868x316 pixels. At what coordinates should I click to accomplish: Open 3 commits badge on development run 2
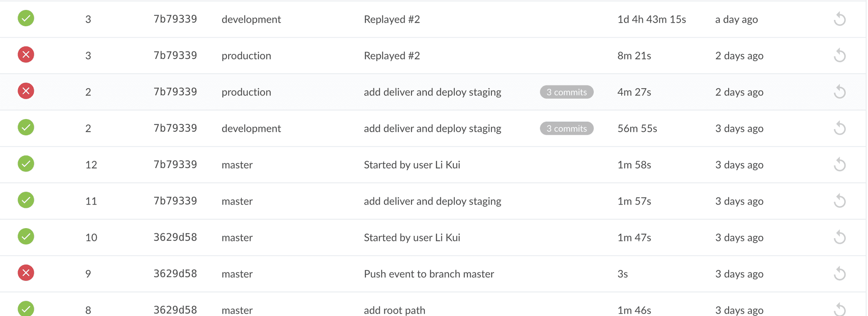(x=566, y=128)
